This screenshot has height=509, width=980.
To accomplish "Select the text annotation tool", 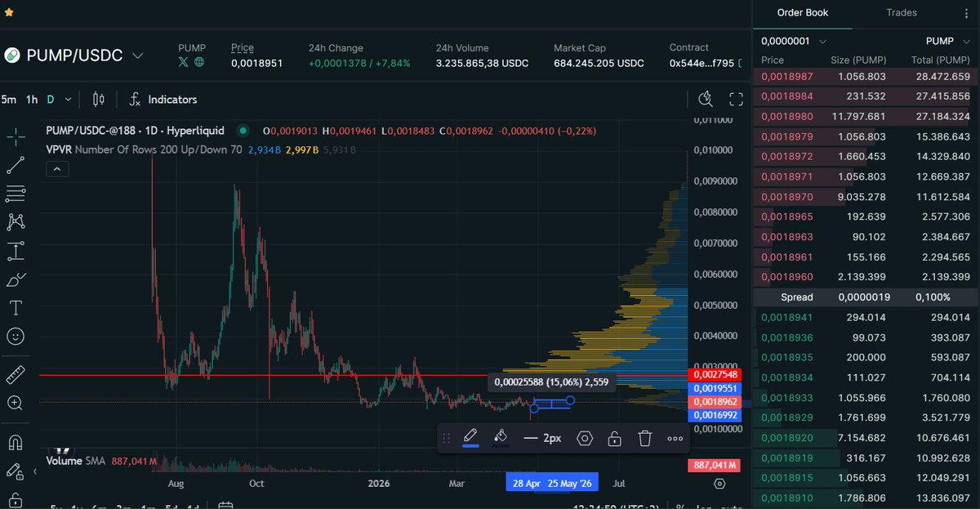I will click(x=16, y=308).
